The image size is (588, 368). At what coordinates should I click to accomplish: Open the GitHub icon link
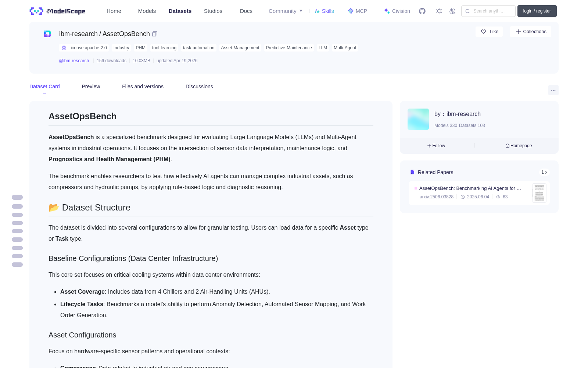coord(422,11)
